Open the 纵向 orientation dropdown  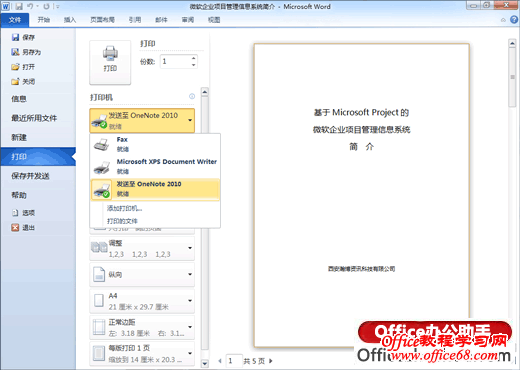pyautogui.click(x=142, y=275)
